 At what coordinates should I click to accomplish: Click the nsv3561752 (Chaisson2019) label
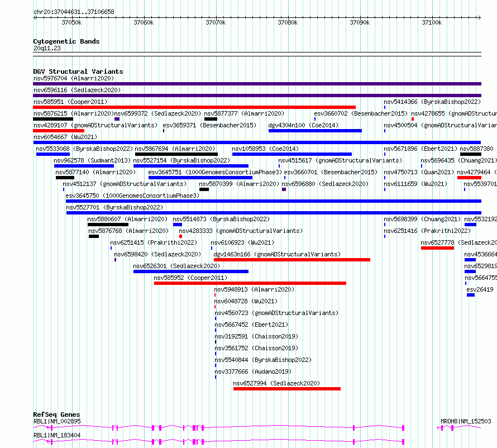click(256, 348)
